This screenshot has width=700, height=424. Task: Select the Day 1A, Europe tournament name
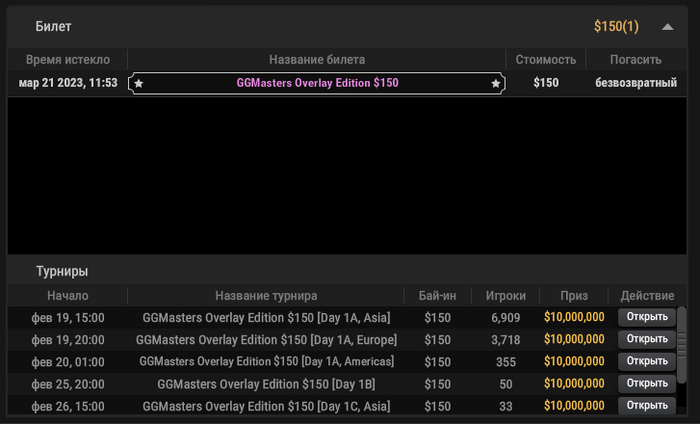[266, 340]
